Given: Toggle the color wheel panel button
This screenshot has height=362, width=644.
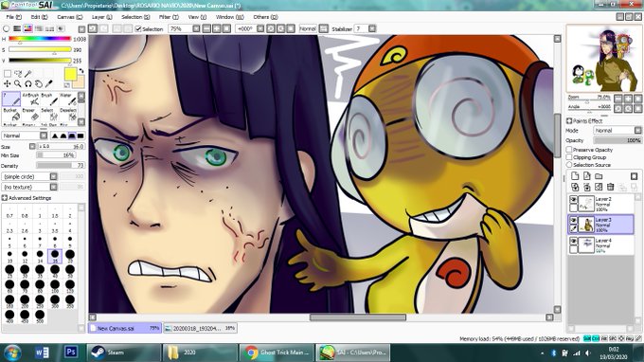Looking at the screenshot, I should (x=7, y=28).
